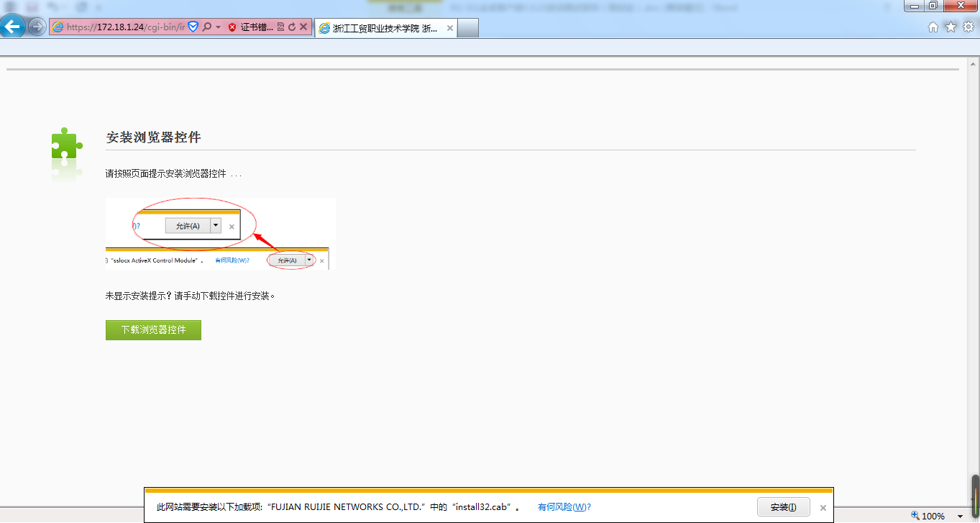This screenshot has height=523, width=980.
Task: Expand the address bar autocomplete dropdown arrow
Action: pyautogui.click(x=218, y=27)
